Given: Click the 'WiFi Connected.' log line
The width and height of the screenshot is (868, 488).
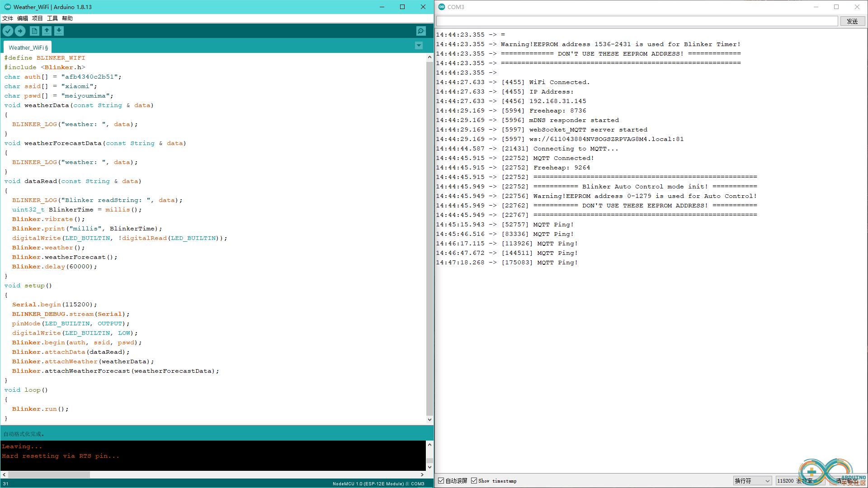Looking at the screenshot, I should pyautogui.click(x=513, y=82).
